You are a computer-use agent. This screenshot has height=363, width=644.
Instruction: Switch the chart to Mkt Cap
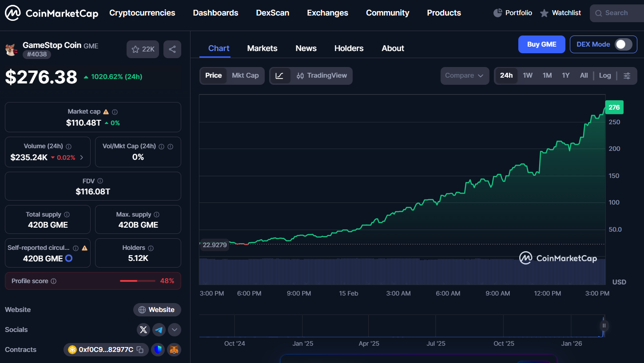245,76
